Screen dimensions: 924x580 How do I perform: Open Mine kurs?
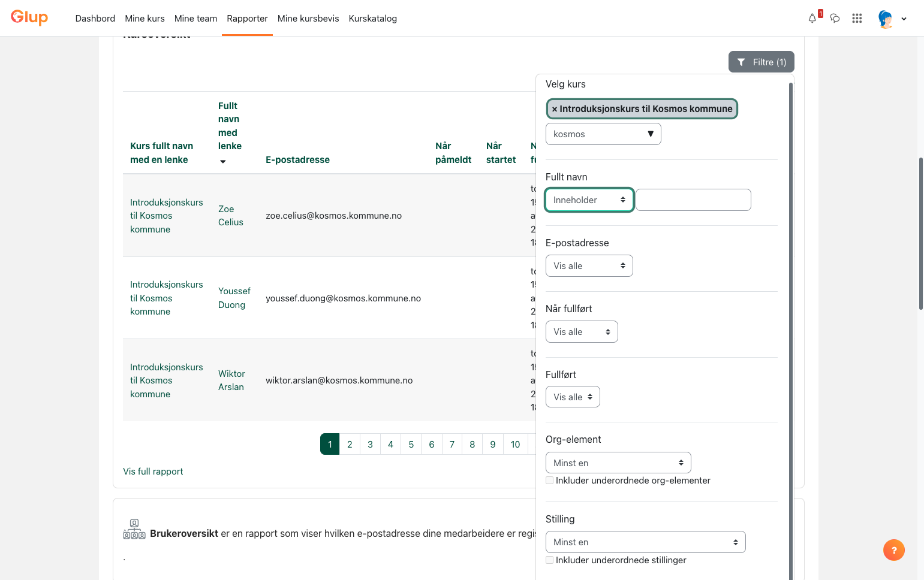(145, 19)
